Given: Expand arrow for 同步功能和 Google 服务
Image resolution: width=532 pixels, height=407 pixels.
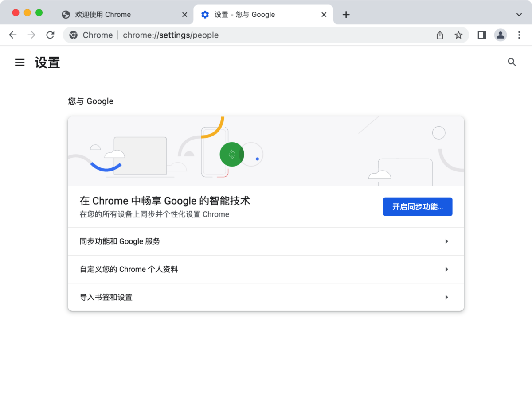Looking at the screenshot, I should 447,241.
